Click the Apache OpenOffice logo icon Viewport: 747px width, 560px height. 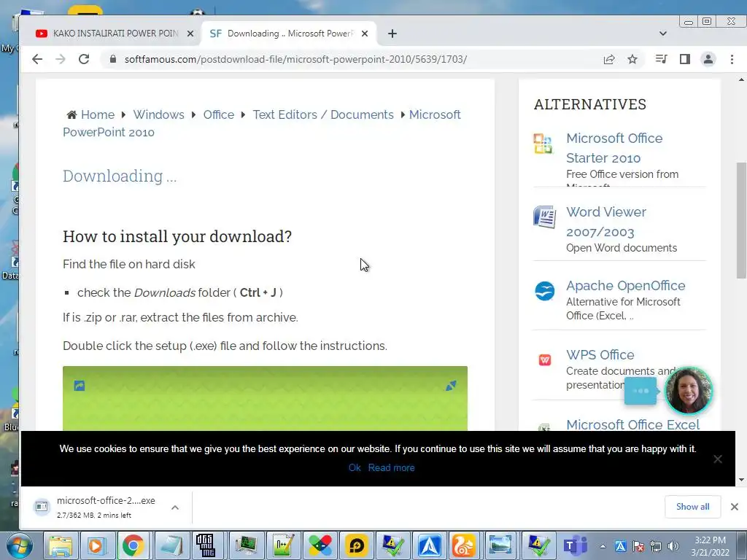click(544, 291)
